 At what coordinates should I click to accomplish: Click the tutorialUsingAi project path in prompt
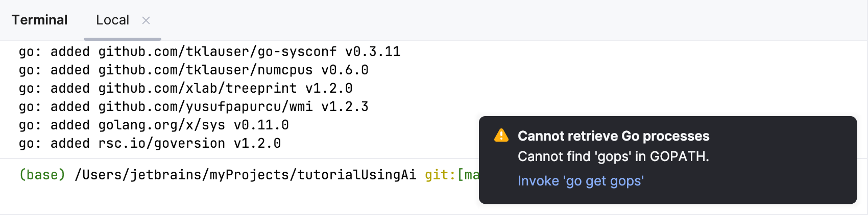[245, 175]
